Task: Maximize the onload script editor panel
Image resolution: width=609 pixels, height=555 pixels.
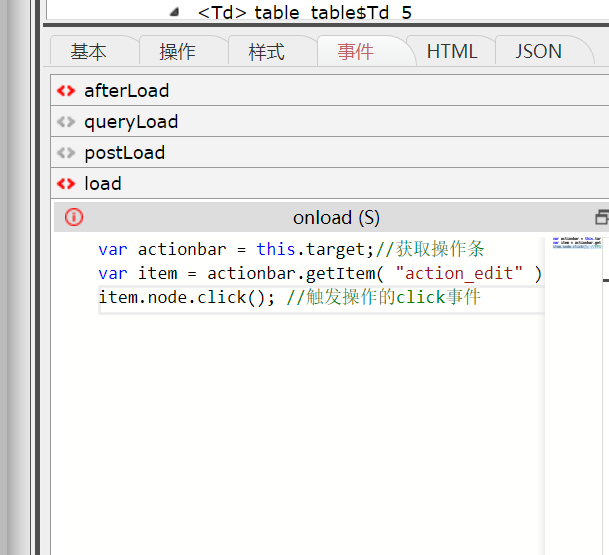Action: tap(601, 217)
